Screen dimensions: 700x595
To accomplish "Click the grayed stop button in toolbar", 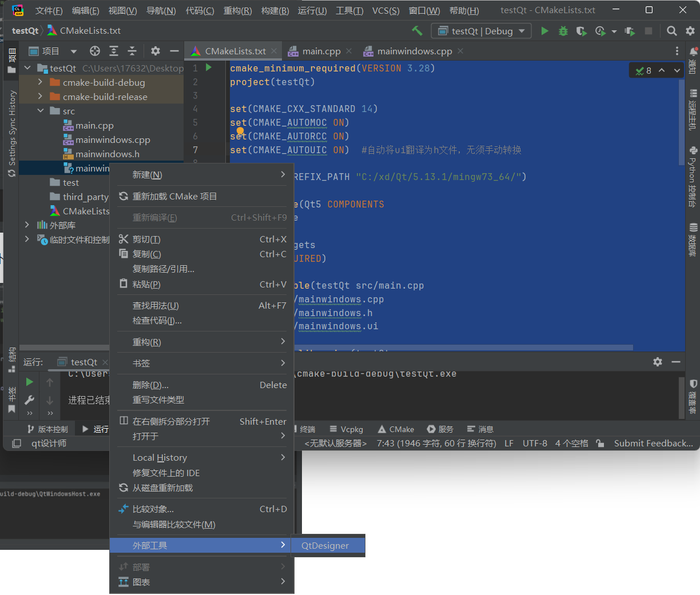I will 649,31.
